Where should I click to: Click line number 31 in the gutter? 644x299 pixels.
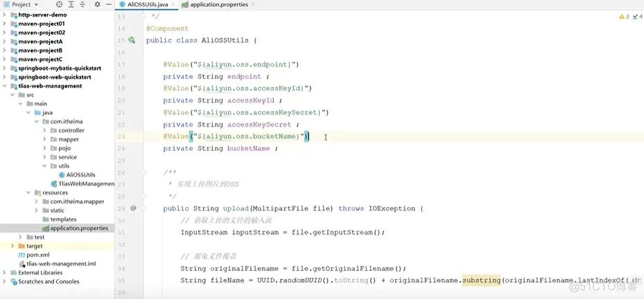click(121, 232)
